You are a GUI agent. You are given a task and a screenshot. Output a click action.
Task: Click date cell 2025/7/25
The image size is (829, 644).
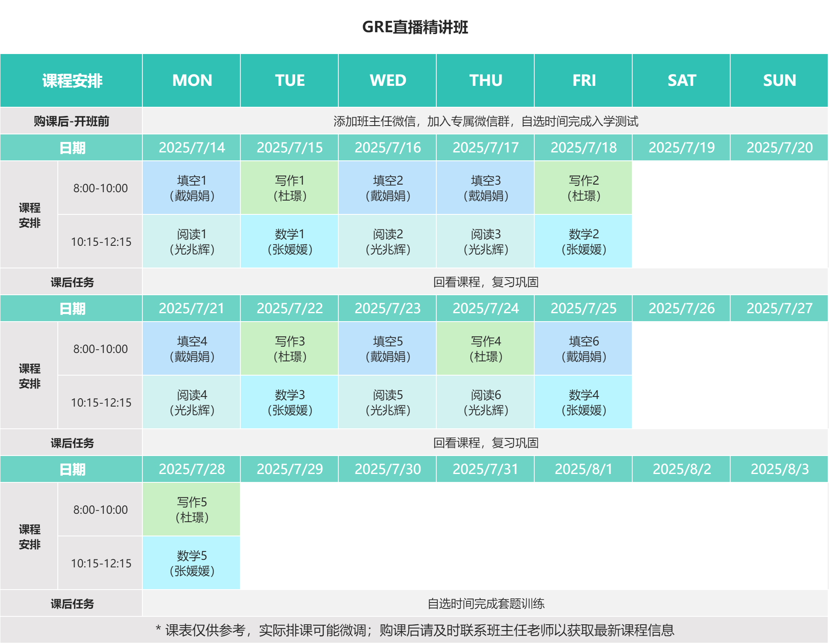click(584, 308)
